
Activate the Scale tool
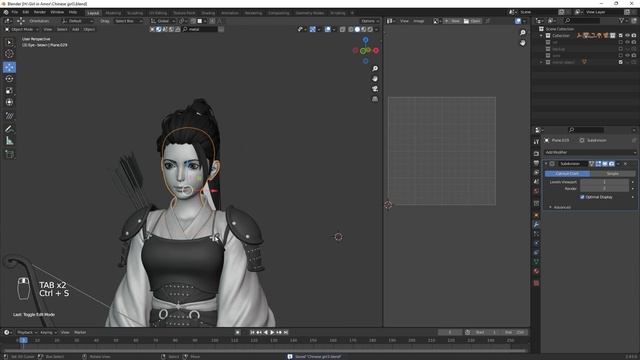tap(9, 91)
